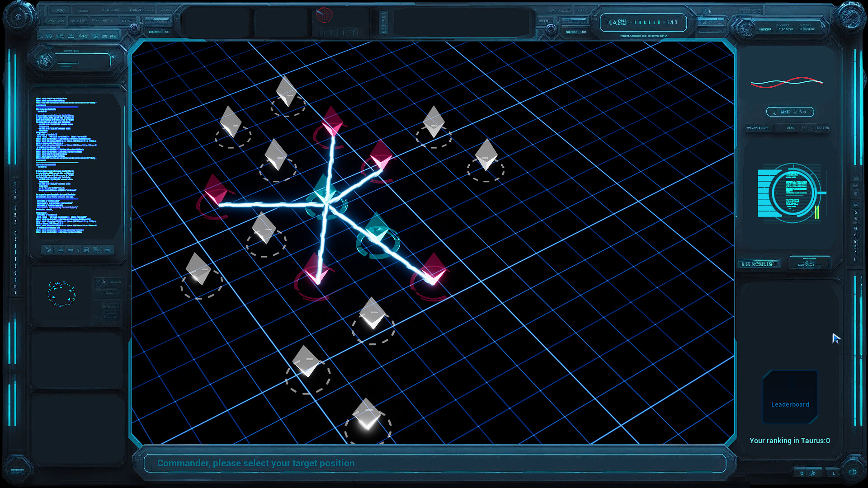The height and width of the screenshot is (488, 868).
Task: Select the leftmost white diamond on the grid
Action: pyautogui.click(x=198, y=269)
